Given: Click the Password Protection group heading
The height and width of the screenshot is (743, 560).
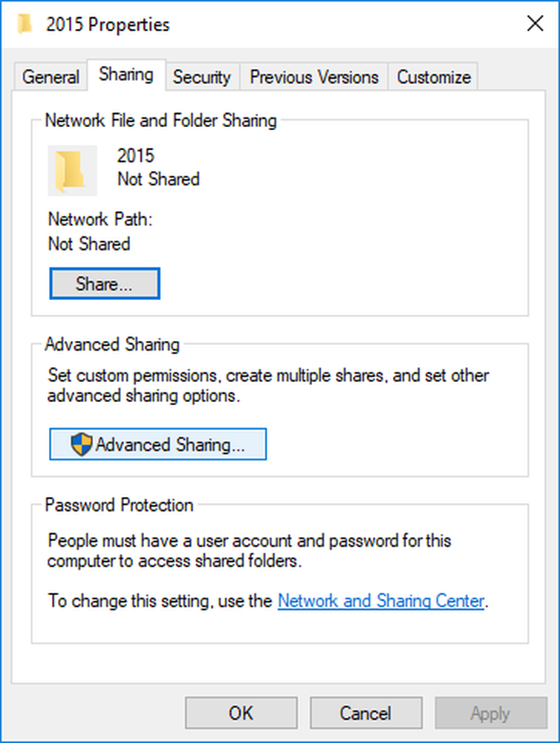Looking at the screenshot, I should pyautogui.click(x=119, y=505).
